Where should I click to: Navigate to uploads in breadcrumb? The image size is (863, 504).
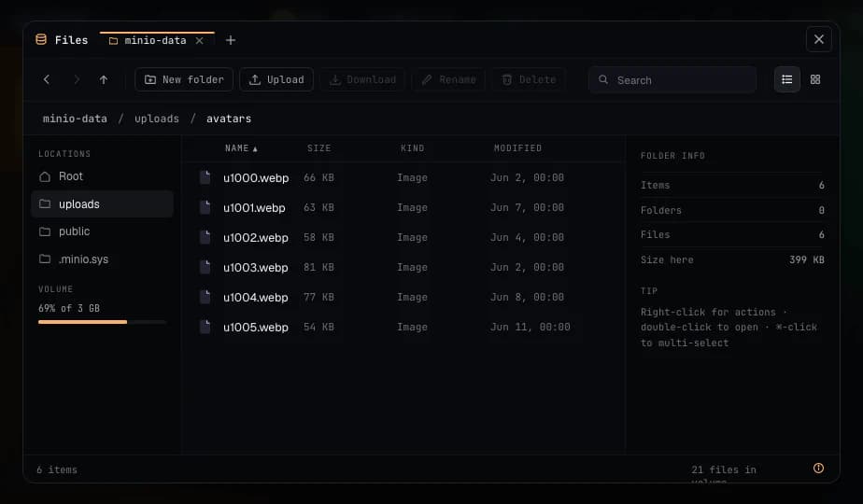pyautogui.click(x=157, y=119)
